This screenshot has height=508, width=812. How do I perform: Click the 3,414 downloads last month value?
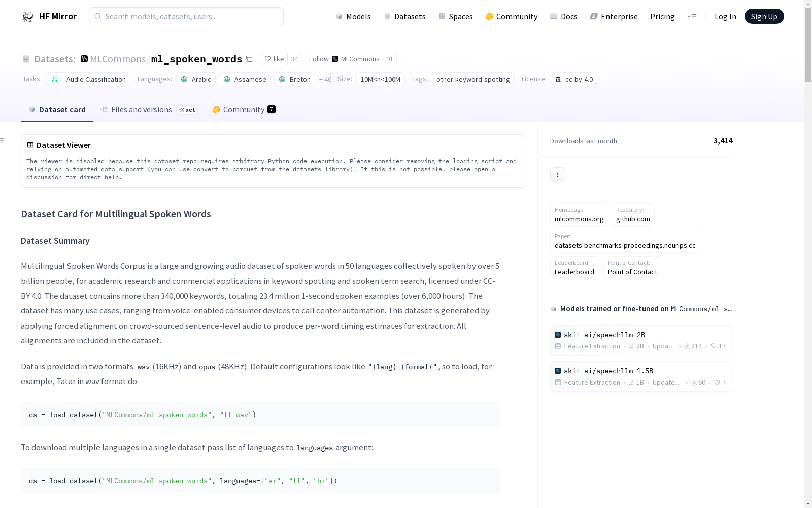coord(723,141)
